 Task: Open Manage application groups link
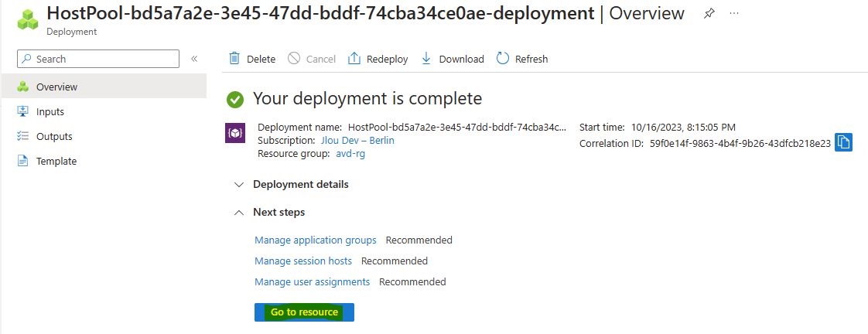point(316,240)
